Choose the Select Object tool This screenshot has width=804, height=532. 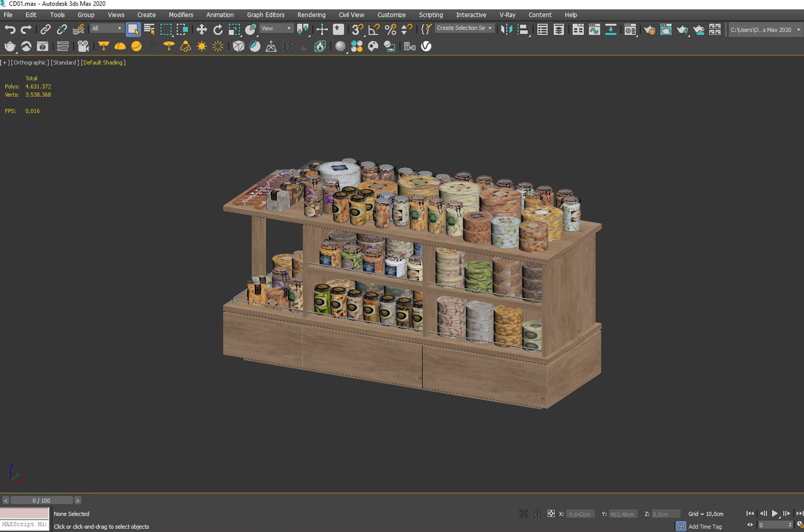(133, 30)
